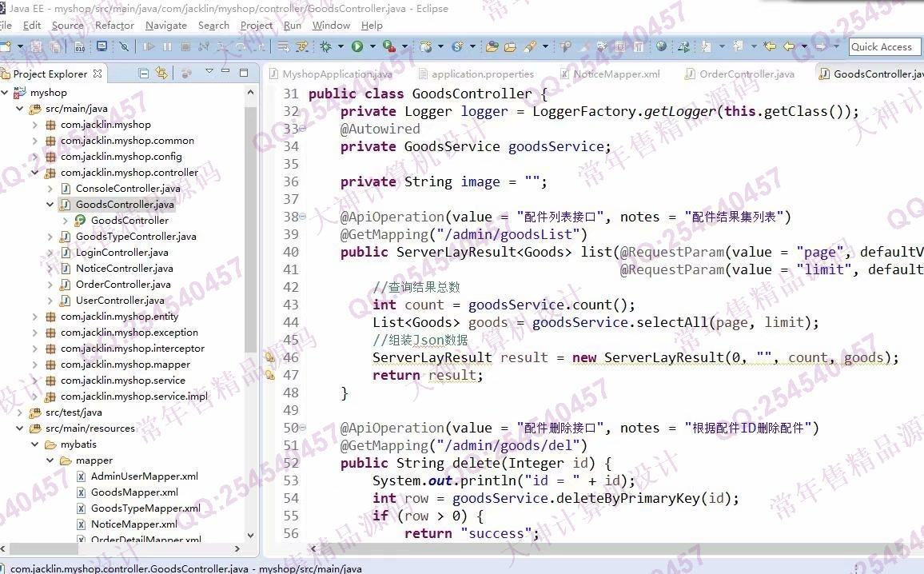Open the Debug icon dropdown arrow
924x574 pixels.
coord(341,46)
